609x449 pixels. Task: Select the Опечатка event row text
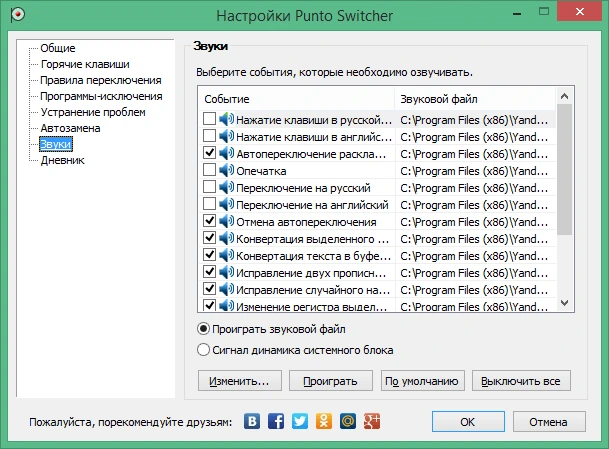click(x=261, y=171)
